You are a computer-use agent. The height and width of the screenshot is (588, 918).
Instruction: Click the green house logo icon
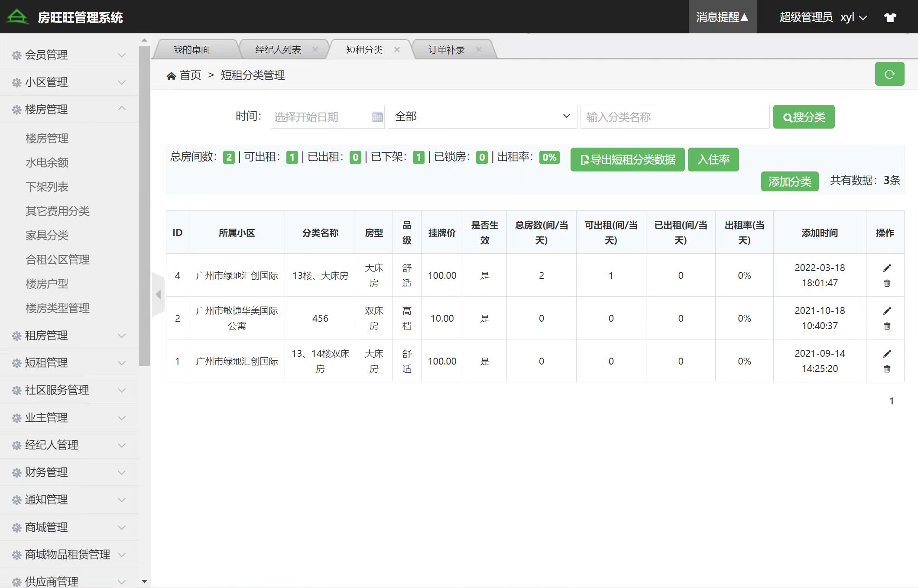17,17
